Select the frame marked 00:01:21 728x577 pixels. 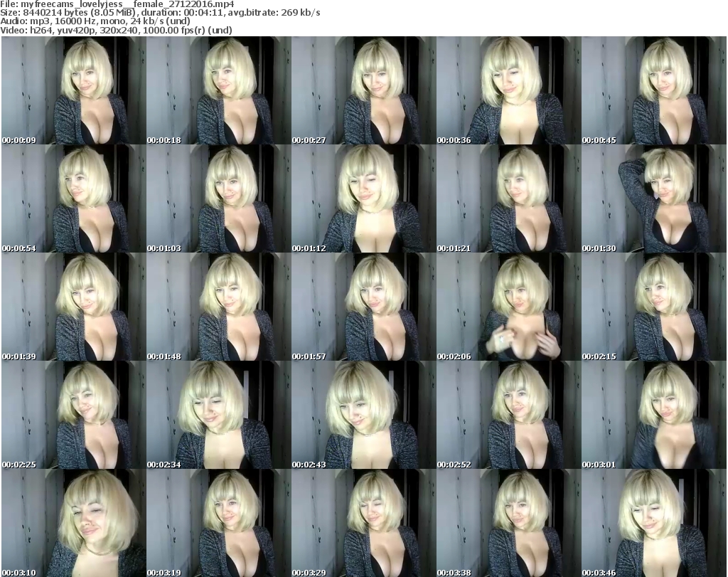point(508,198)
